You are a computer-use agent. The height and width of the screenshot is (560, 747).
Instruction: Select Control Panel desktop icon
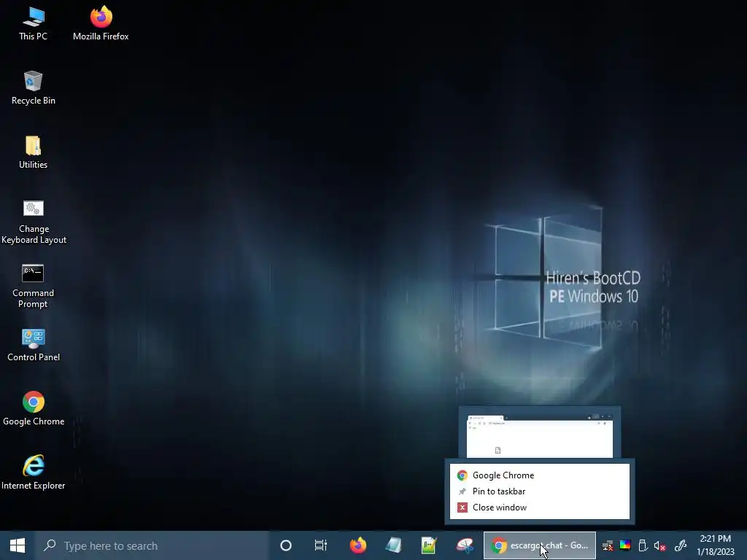[x=34, y=345]
